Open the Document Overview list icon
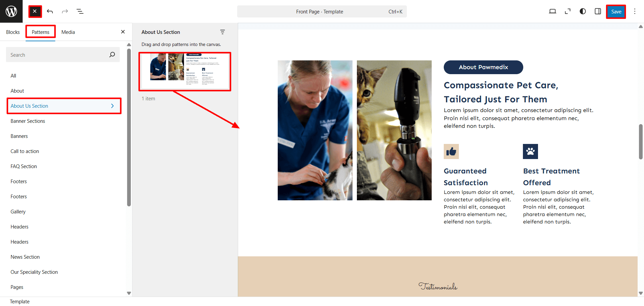 [80, 11]
